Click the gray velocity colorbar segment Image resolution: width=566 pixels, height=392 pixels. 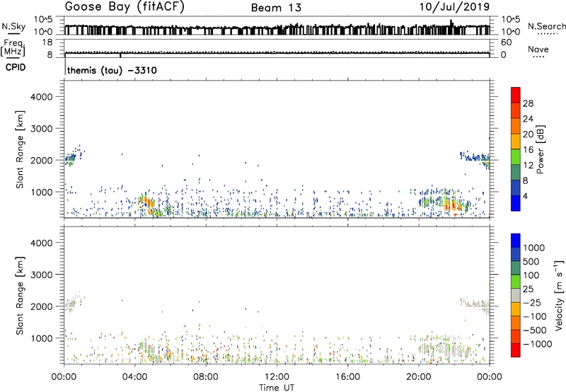tap(516, 295)
